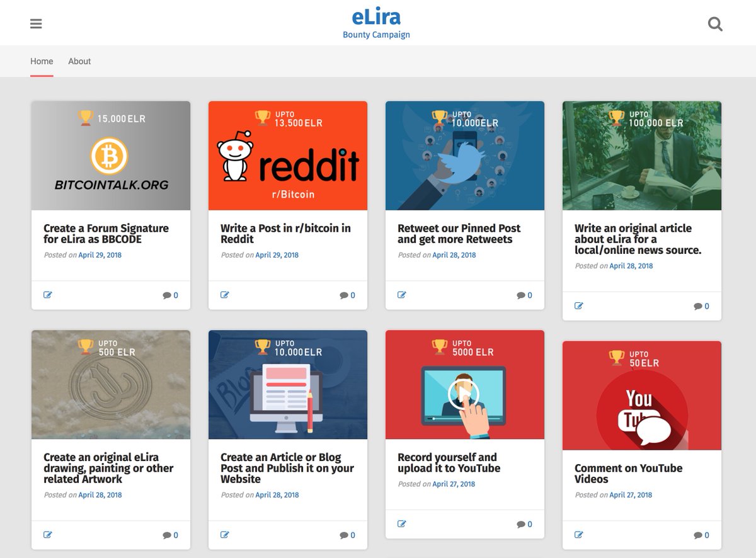Click edit icon on eLira drawing artwork card
Image resolution: width=756 pixels, height=558 pixels.
(48, 535)
